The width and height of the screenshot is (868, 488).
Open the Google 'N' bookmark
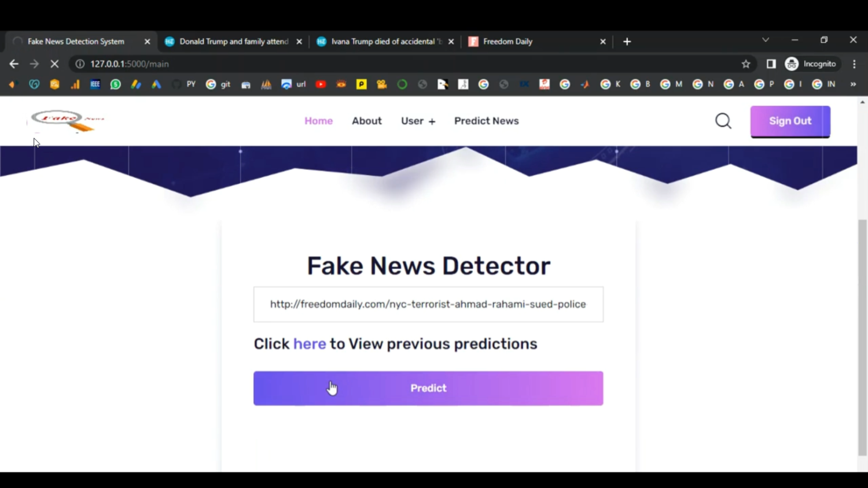pyautogui.click(x=703, y=84)
